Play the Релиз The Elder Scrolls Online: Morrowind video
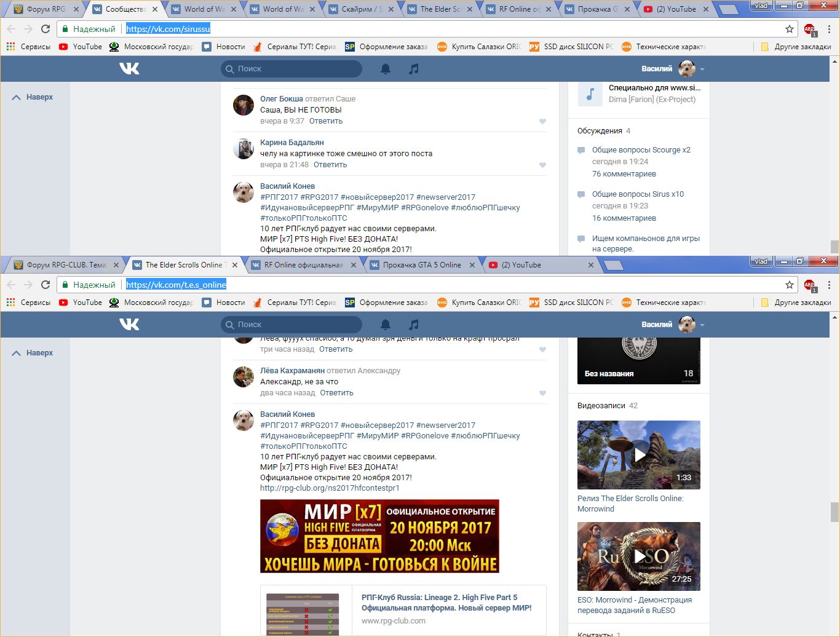Image resolution: width=840 pixels, height=637 pixels. (639, 455)
